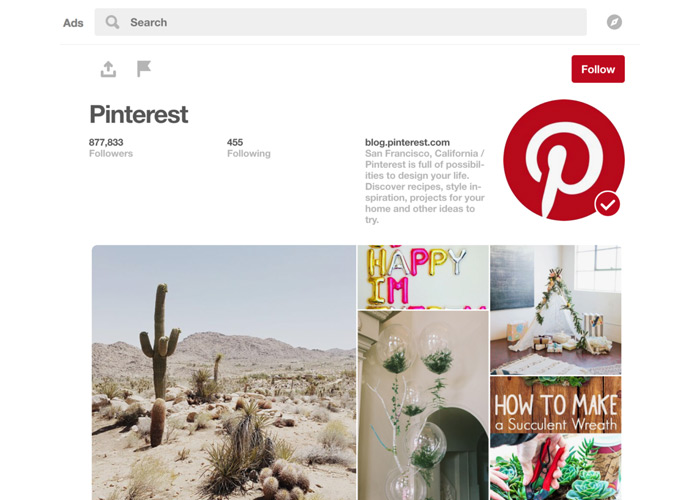Click the share/upload icon
Screen dimensions: 700x500
(x=108, y=69)
